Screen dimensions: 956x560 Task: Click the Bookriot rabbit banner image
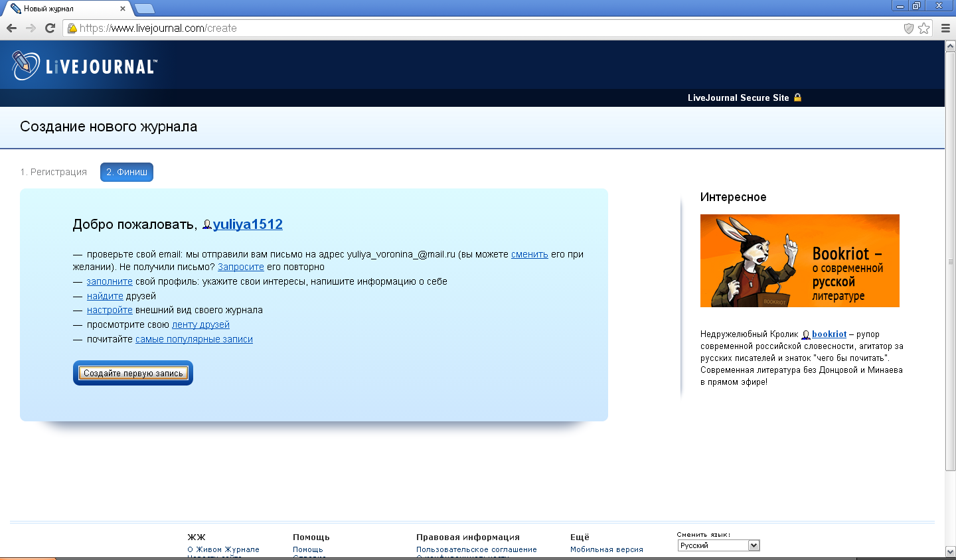[x=800, y=261]
